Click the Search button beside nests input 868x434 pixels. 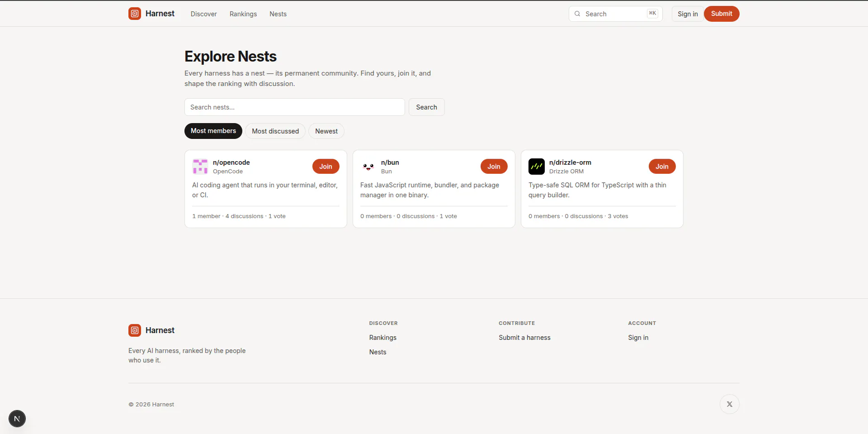[427, 107]
